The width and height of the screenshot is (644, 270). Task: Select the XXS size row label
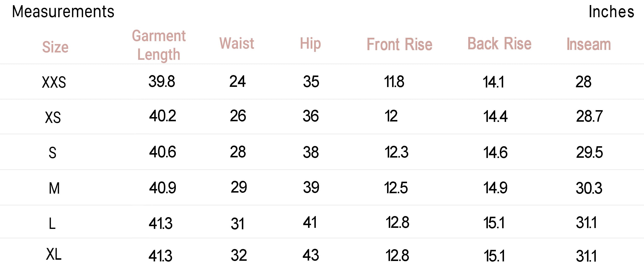54,82
